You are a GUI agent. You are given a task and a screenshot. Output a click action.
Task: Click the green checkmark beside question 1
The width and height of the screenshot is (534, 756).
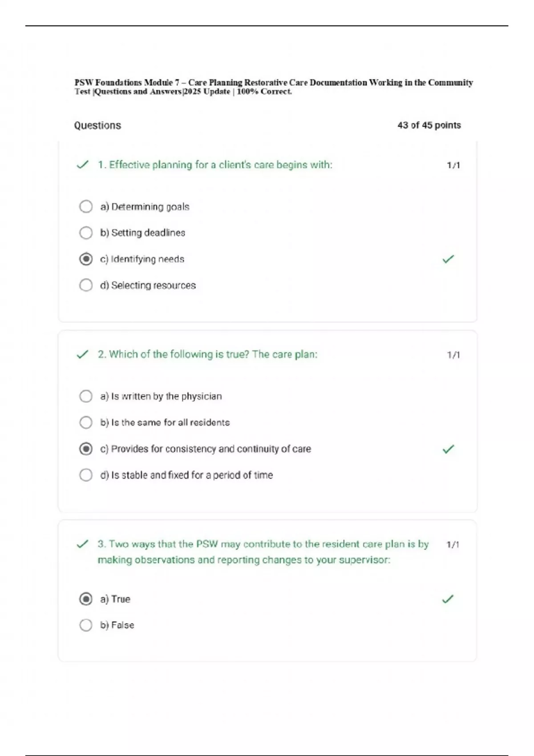[82, 165]
